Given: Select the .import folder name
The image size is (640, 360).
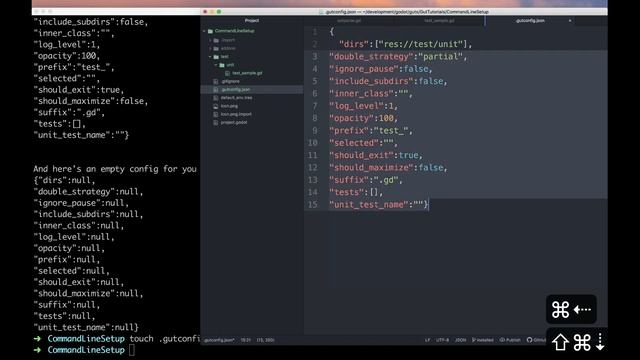Looking at the screenshot, I should point(228,40).
